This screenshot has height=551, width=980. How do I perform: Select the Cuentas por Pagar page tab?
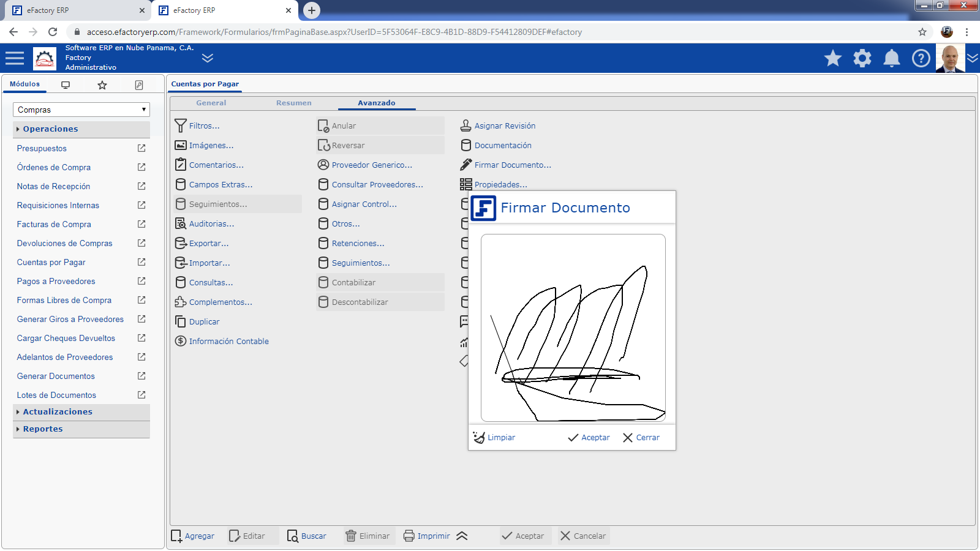[x=205, y=84]
